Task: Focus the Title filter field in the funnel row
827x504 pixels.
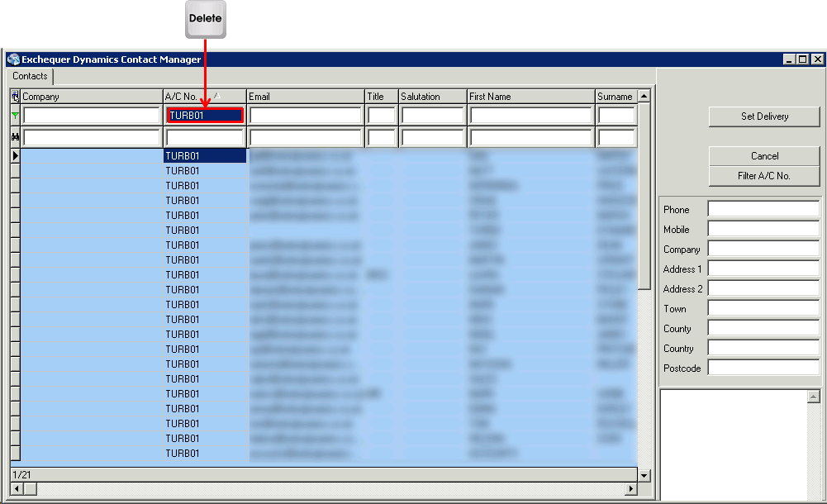Action: point(382,116)
